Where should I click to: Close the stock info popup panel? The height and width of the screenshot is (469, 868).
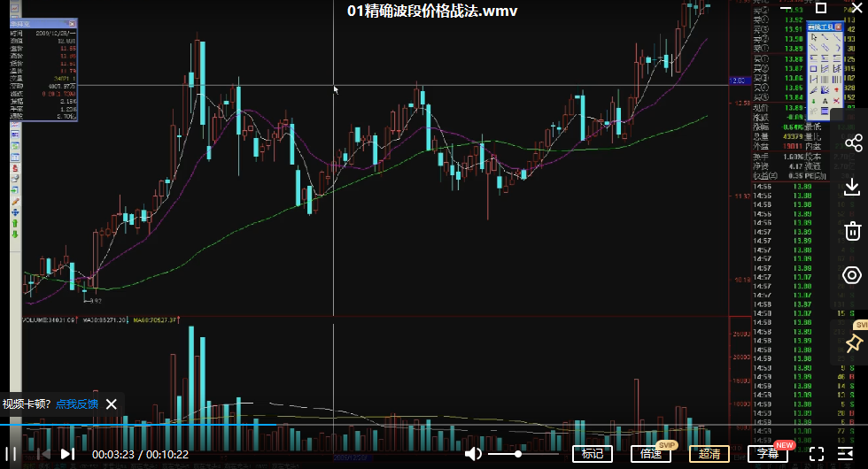72,24
